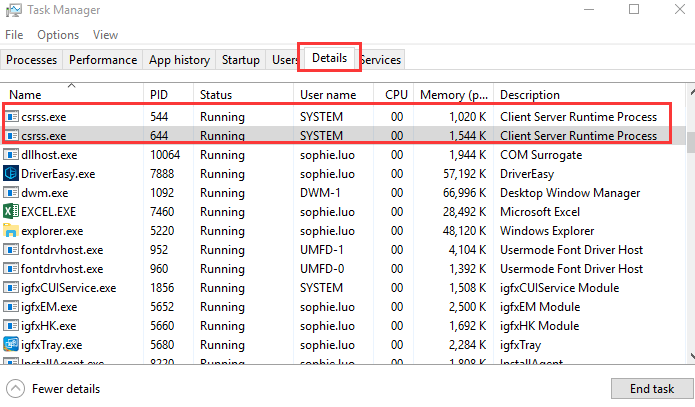Click the EXCEL.EXE green icon

pos(12,212)
